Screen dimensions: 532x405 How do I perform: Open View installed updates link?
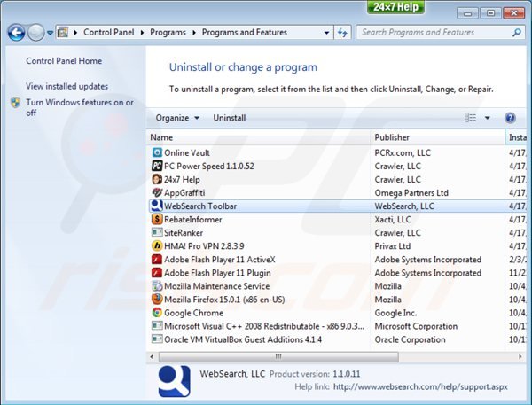click(66, 87)
